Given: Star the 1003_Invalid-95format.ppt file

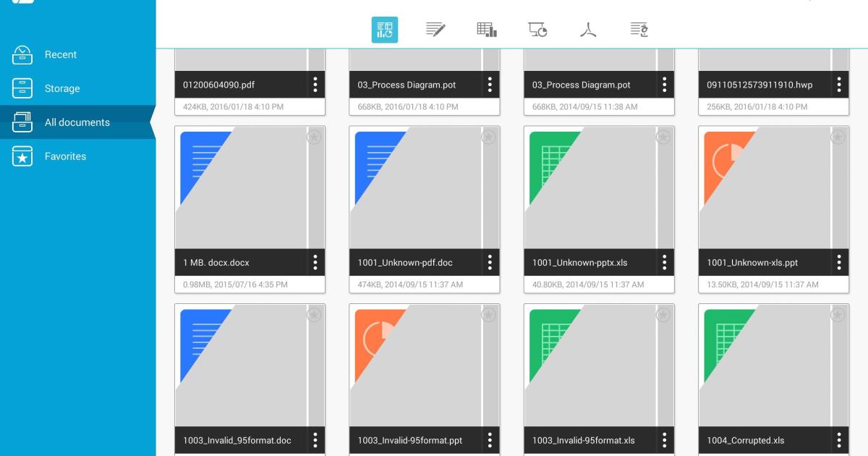Looking at the screenshot, I should [x=489, y=315].
